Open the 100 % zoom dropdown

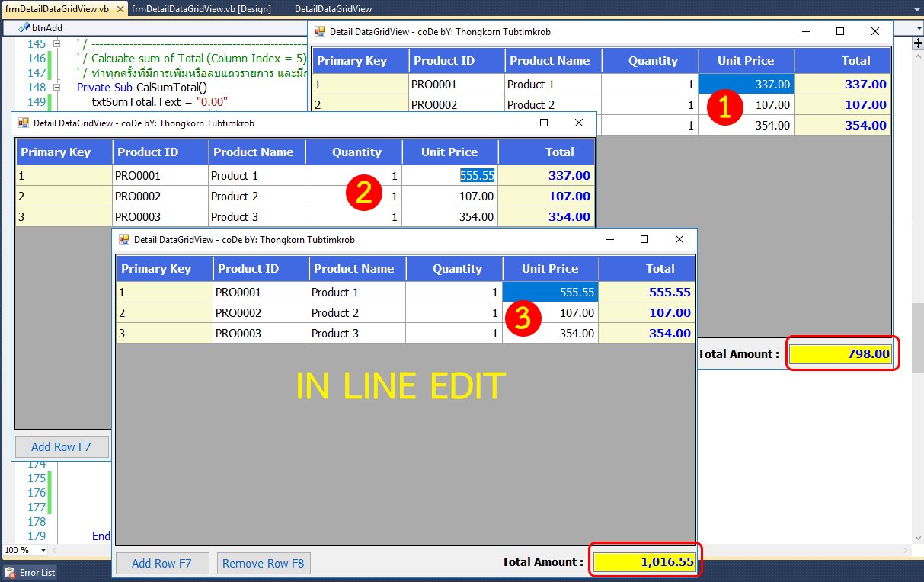[43, 550]
